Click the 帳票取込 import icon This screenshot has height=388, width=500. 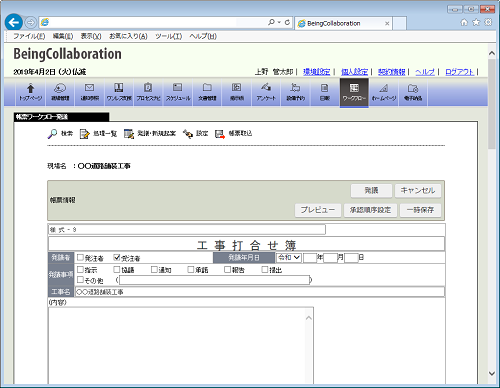220,134
